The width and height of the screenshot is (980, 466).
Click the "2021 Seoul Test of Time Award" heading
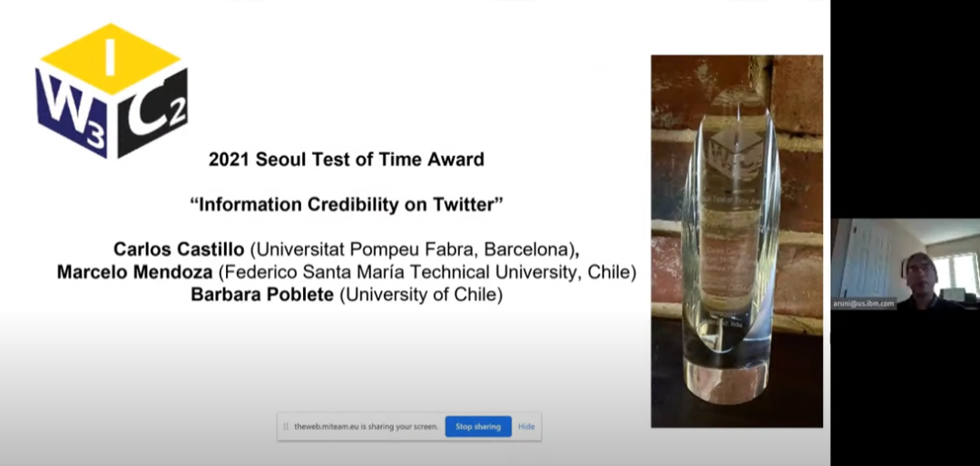point(347,160)
